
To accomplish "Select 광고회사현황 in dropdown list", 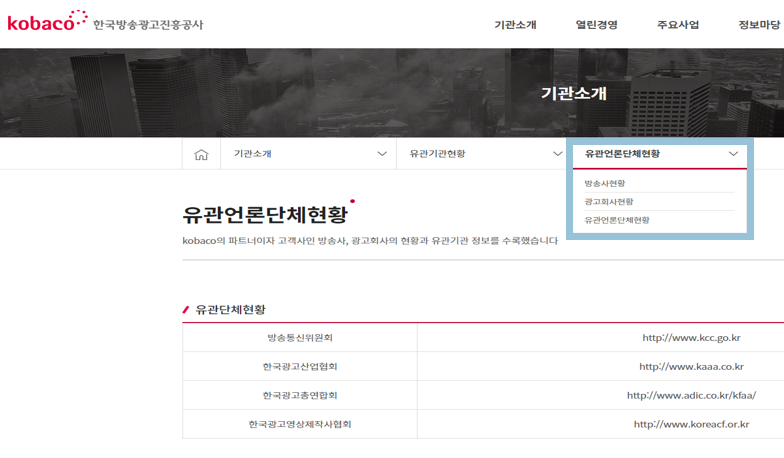I will click(608, 202).
